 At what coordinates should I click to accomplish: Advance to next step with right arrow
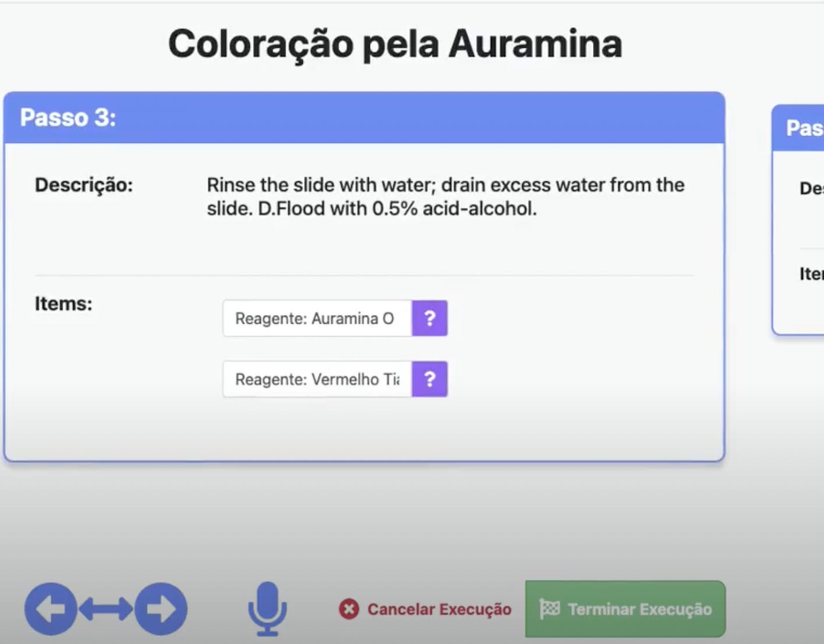161,609
